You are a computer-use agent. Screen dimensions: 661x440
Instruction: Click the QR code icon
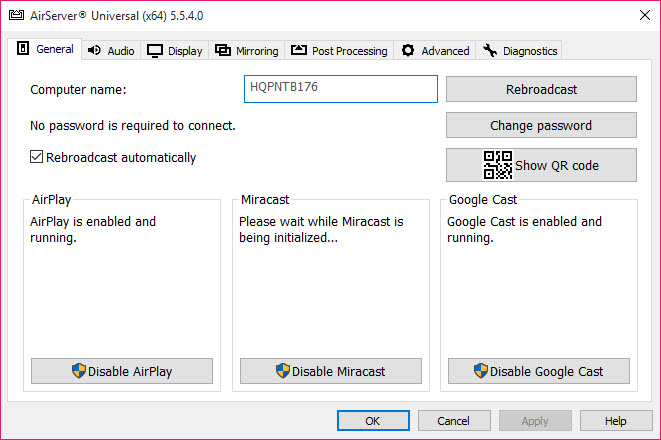(498, 165)
